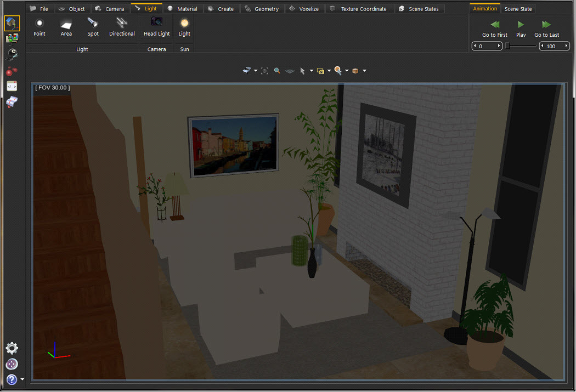This screenshot has width=576, height=392.
Task: Increase the end frame value
Action: pyautogui.click(x=567, y=46)
